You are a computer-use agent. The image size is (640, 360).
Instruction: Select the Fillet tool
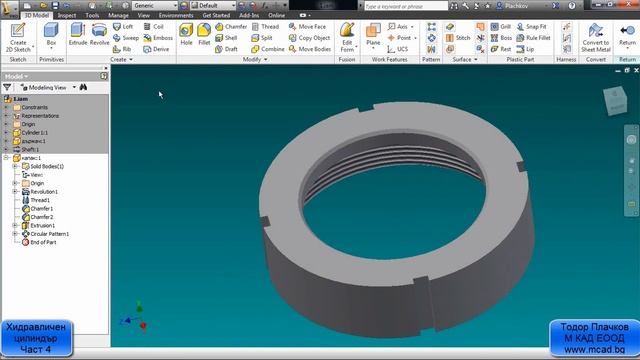(204, 34)
